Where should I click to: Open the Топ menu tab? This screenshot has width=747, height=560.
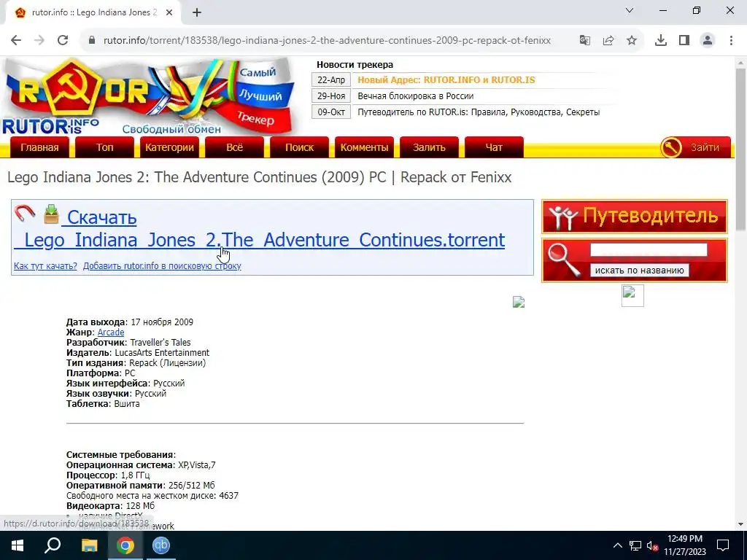104,147
